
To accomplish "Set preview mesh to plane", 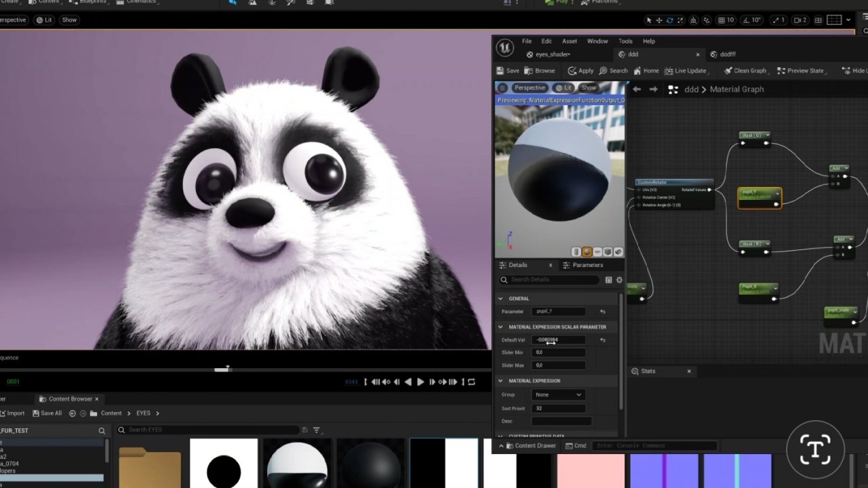I will [x=597, y=251].
